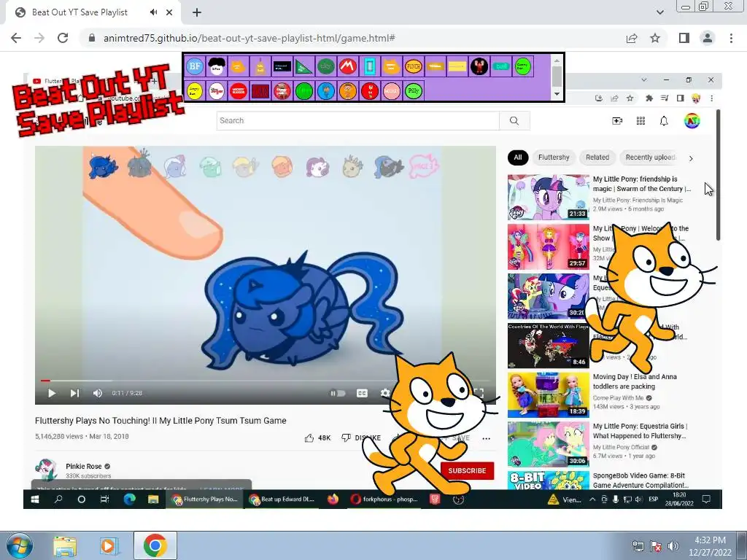Screen dimensions: 747x560
Task: Open the Countries Of The World video thumbnail
Action: (x=549, y=346)
